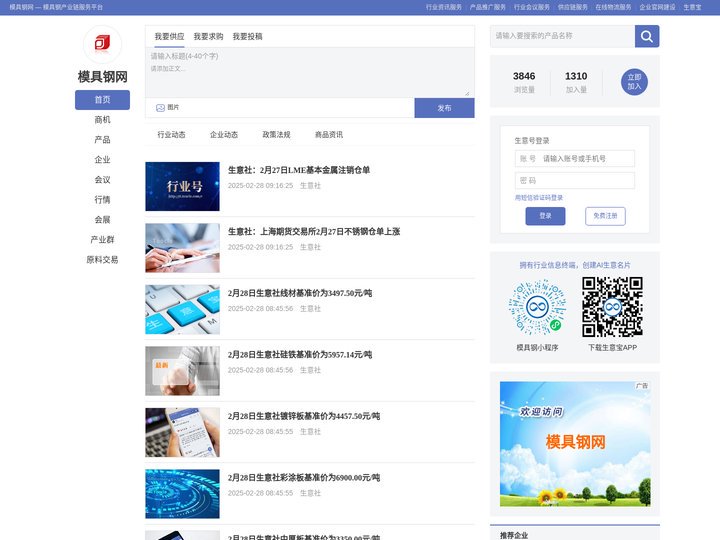Click the 用短信验证码登录 link

(539, 197)
